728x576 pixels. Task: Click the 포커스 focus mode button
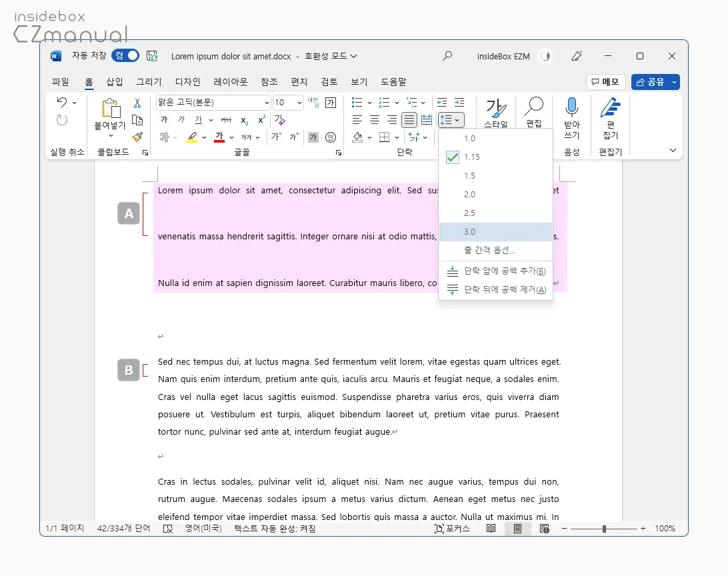coord(452,529)
